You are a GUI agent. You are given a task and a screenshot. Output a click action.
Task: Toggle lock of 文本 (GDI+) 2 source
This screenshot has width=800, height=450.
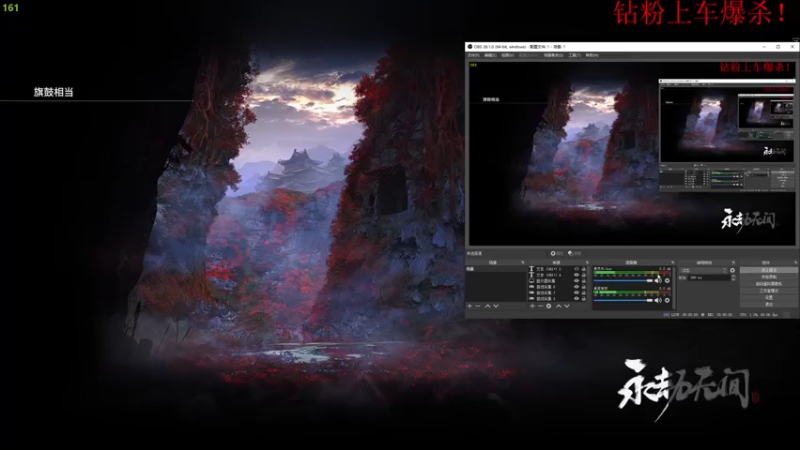pyautogui.click(x=584, y=269)
